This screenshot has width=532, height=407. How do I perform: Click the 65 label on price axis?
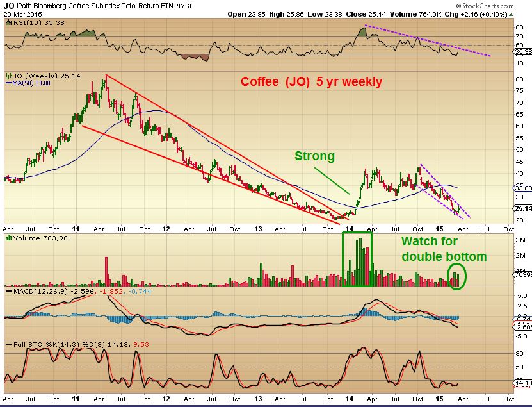[x=519, y=115]
